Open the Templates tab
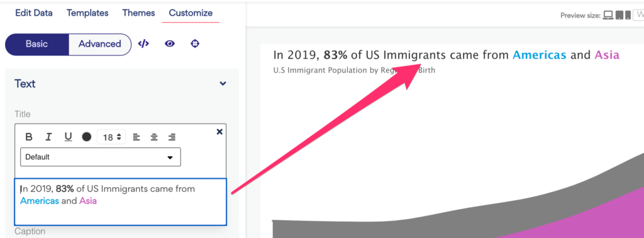644x238 pixels. pos(87,13)
